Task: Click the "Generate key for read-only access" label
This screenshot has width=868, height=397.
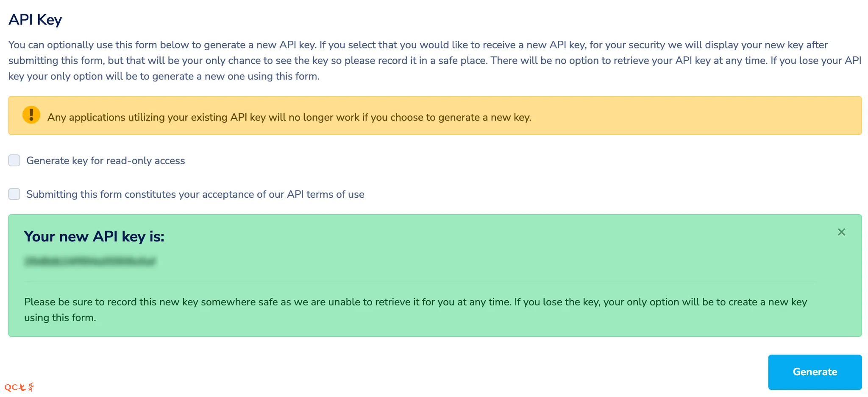Action: click(x=106, y=161)
